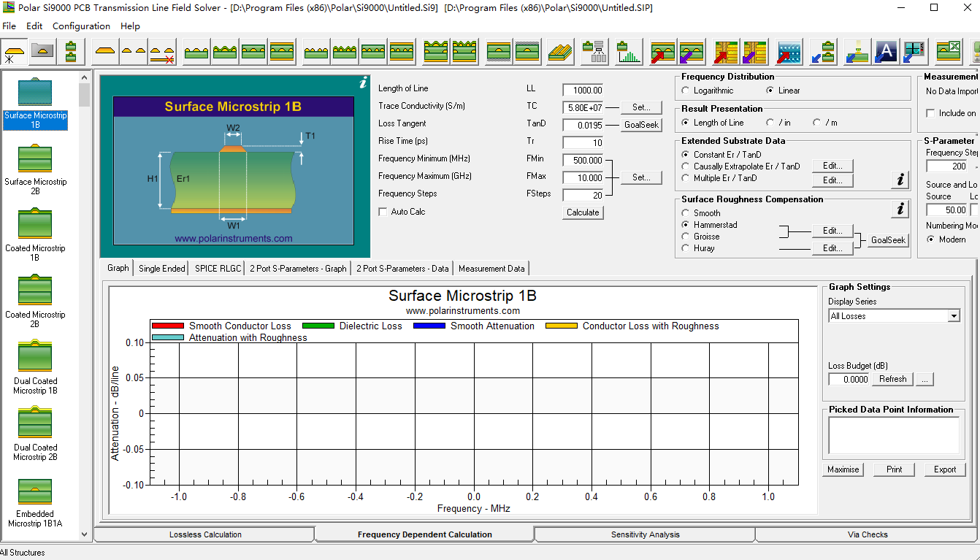
Task: Click the Loss Tangent input field
Action: click(x=583, y=126)
